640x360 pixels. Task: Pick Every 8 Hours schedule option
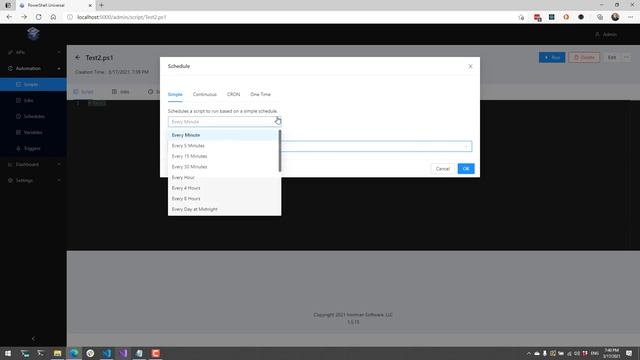[224, 199]
